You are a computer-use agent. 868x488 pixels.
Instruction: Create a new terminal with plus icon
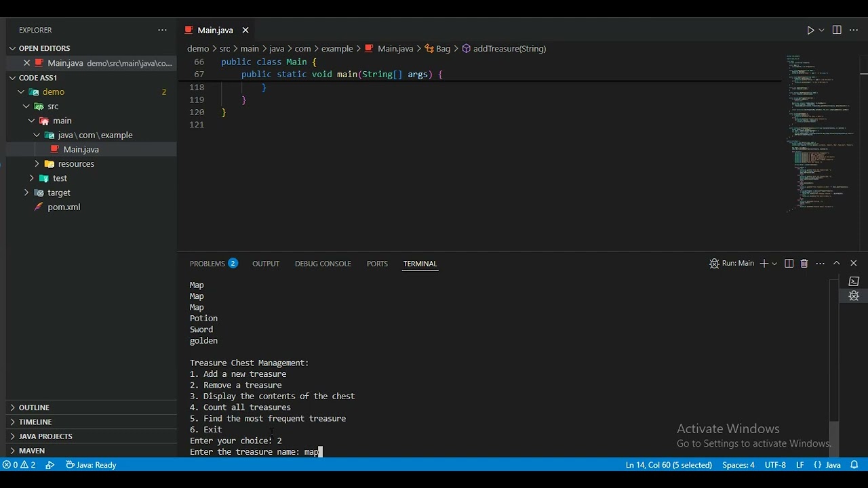(x=764, y=263)
